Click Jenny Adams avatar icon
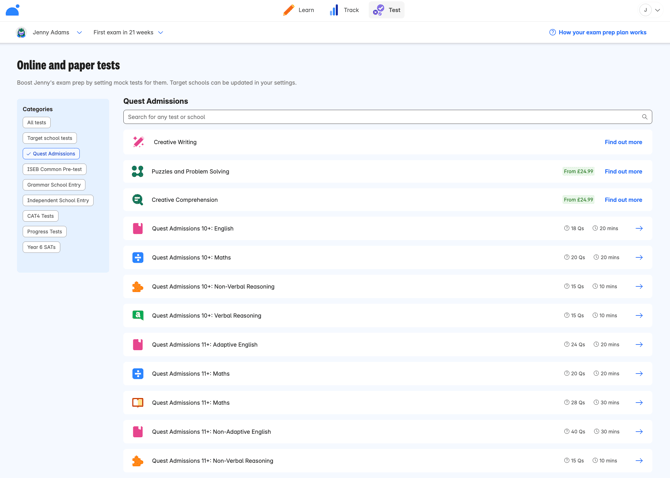Image resolution: width=670 pixels, height=478 pixels. pyautogui.click(x=21, y=33)
